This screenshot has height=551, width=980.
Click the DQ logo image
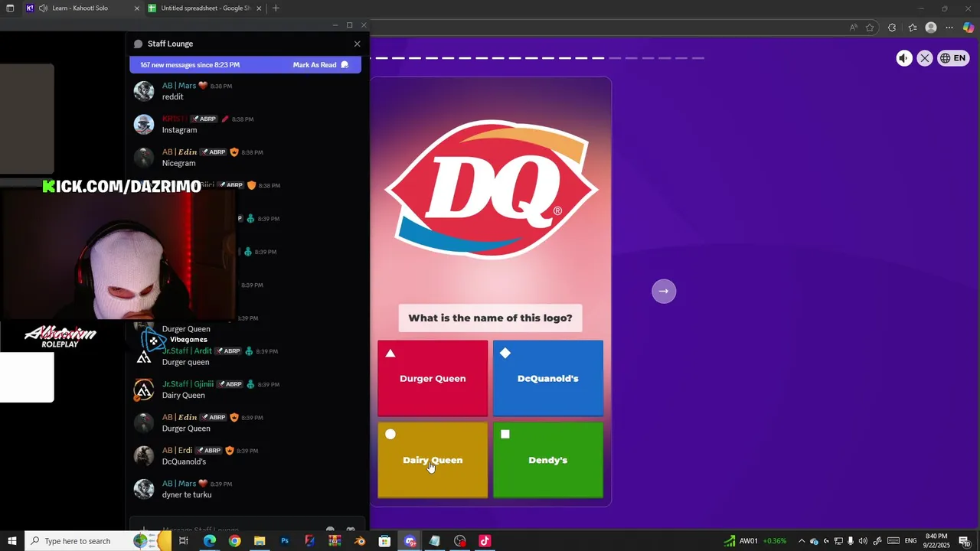[x=491, y=189]
